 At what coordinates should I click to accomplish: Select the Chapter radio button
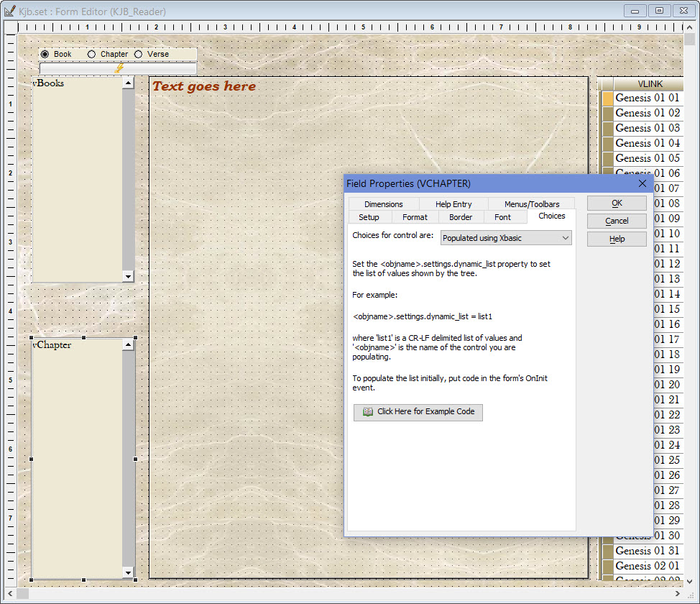91,53
